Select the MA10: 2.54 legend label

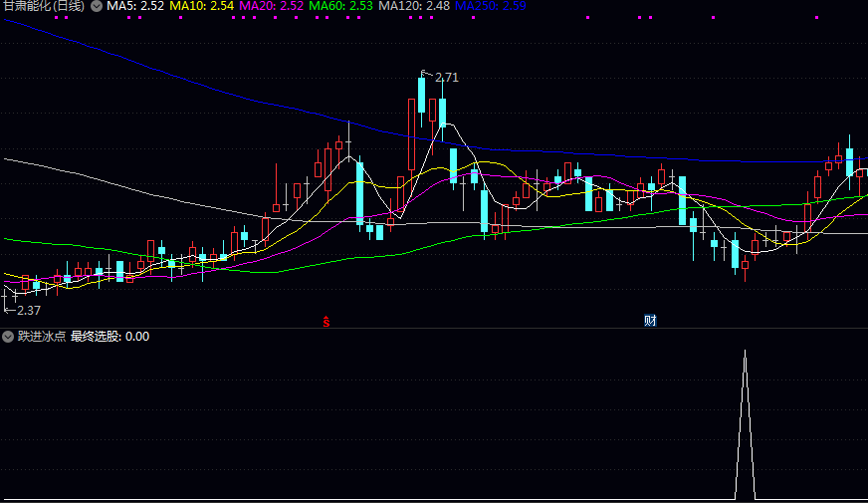click(202, 6)
